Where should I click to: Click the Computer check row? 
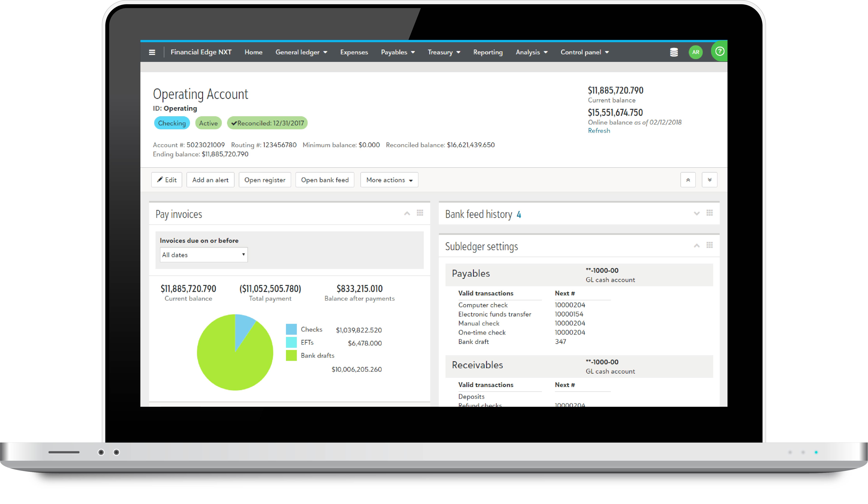pyautogui.click(x=534, y=305)
